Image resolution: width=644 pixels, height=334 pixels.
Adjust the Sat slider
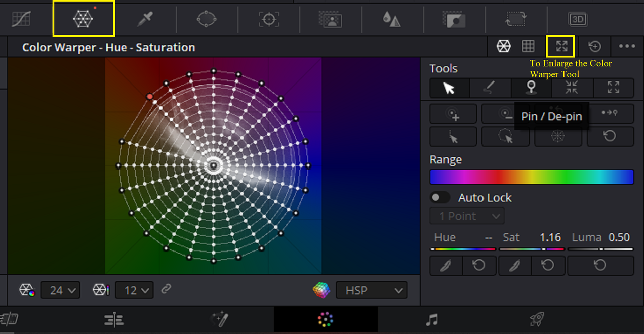pyautogui.click(x=532, y=249)
